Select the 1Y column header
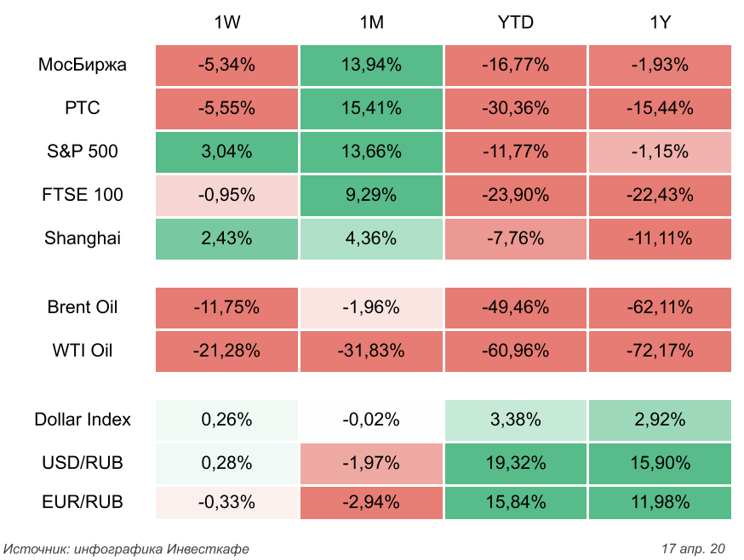 659,23
